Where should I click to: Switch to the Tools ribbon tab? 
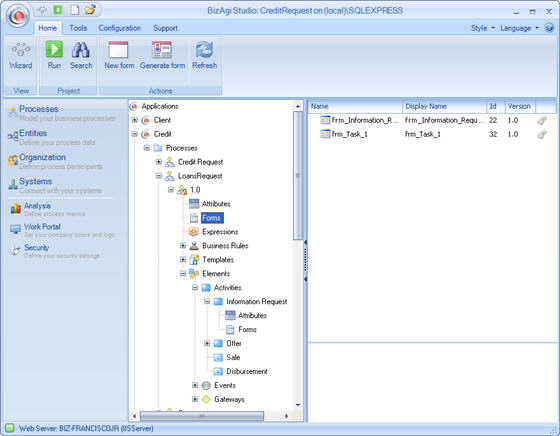78,28
